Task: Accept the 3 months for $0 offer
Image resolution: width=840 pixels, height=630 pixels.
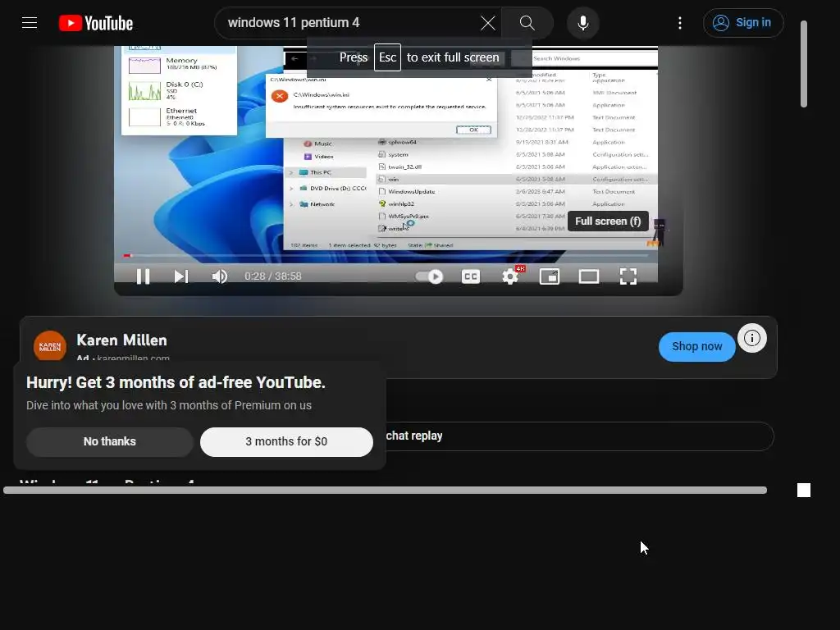Action: pyautogui.click(x=286, y=441)
